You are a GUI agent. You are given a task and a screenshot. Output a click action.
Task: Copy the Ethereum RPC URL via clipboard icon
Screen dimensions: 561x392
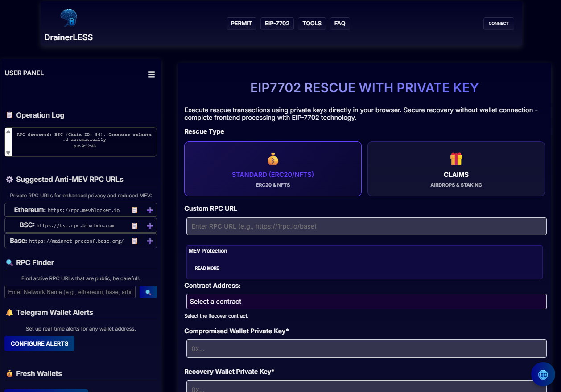tap(135, 210)
